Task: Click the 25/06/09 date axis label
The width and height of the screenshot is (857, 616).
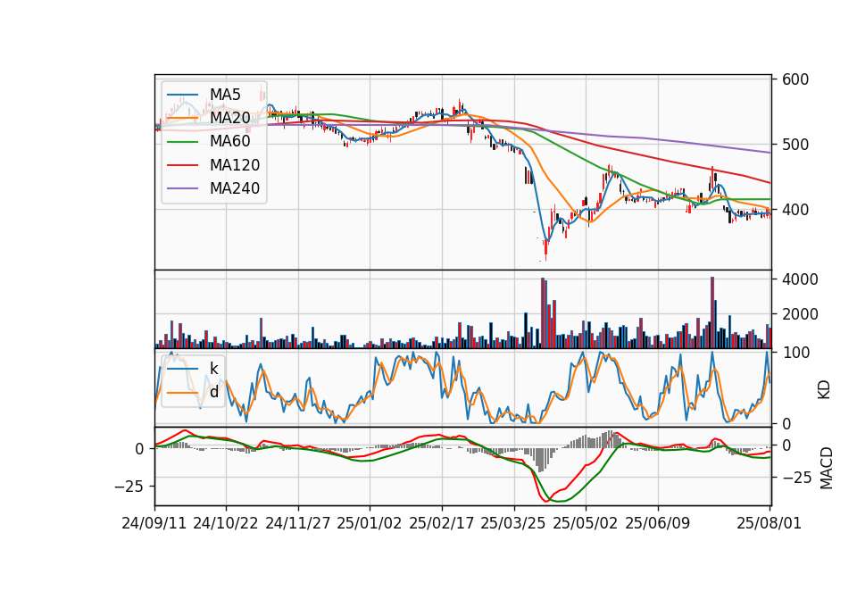Action: coord(658,523)
